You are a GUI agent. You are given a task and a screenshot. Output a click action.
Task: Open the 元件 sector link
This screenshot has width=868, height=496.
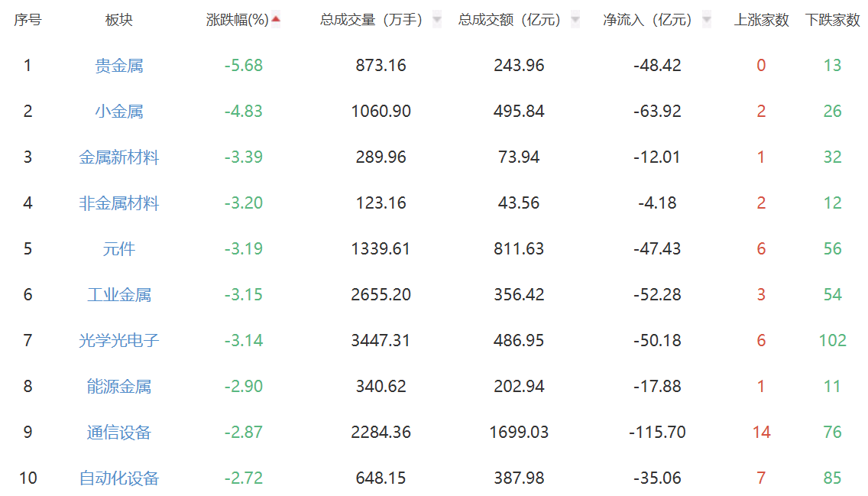(119, 249)
